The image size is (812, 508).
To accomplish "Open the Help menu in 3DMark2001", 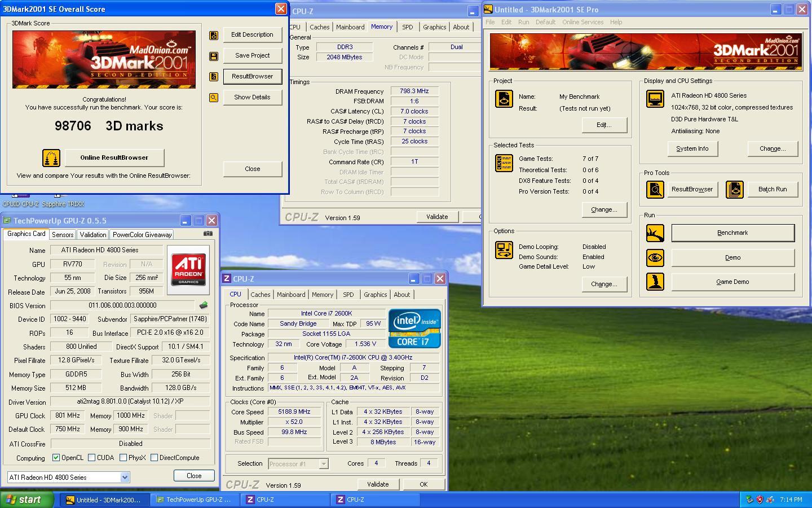I will tap(616, 22).
